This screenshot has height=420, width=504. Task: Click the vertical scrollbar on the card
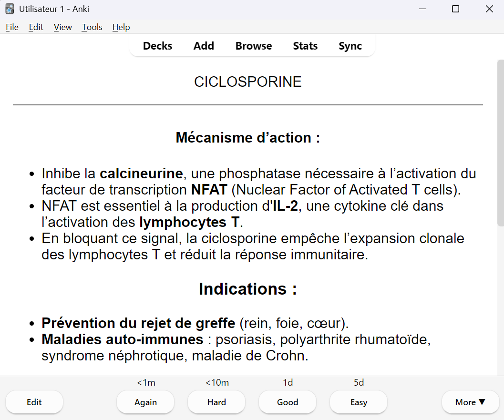click(500, 143)
